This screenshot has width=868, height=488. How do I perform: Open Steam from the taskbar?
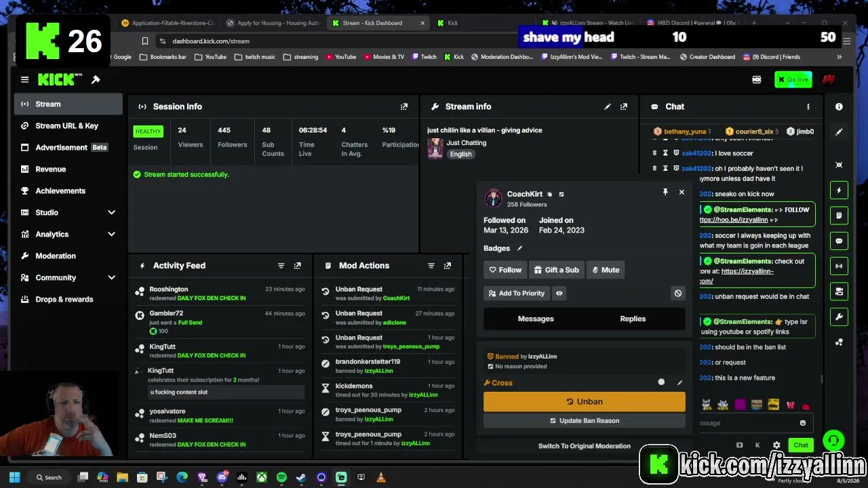pos(301,477)
